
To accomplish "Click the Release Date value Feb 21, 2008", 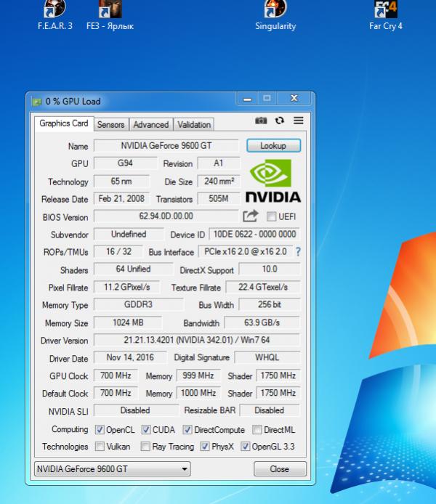I will coord(121,199).
